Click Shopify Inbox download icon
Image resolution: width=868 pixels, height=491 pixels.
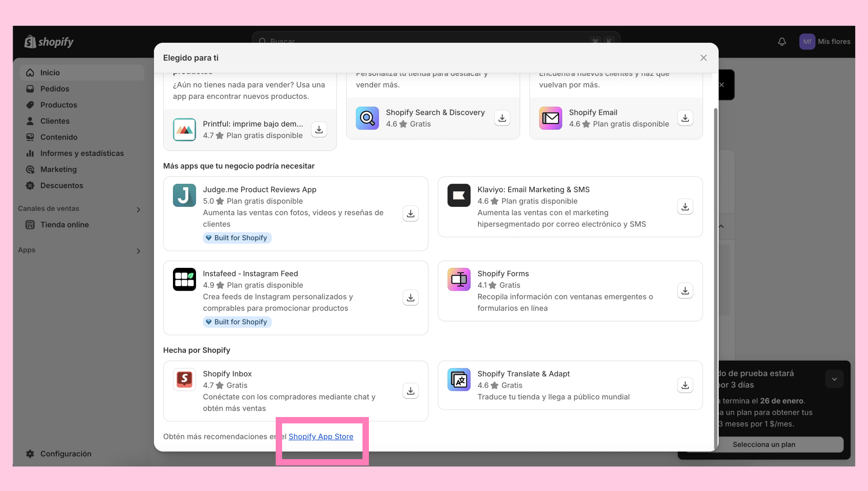pyautogui.click(x=410, y=391)
